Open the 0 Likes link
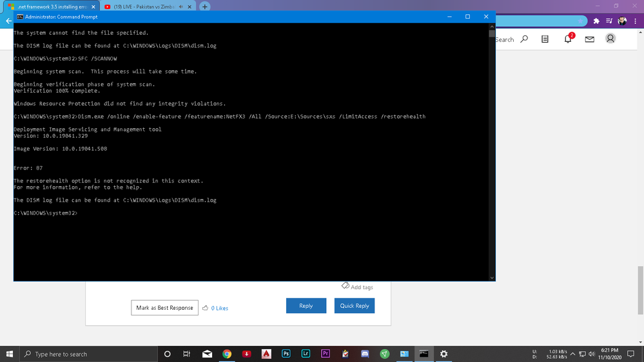The image size is (644, 362). pyautogui.click(x=219, y=309)
